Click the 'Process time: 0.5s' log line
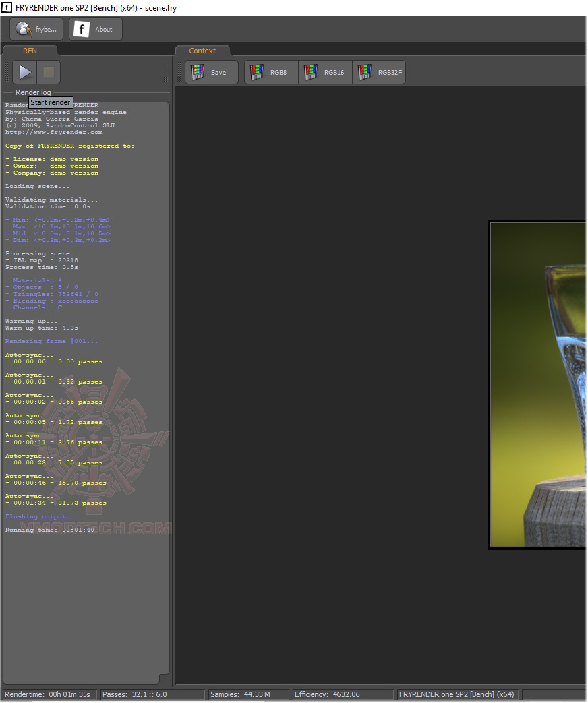The height and width of the screenshot is (703, 588). click(x=42, y=267)
